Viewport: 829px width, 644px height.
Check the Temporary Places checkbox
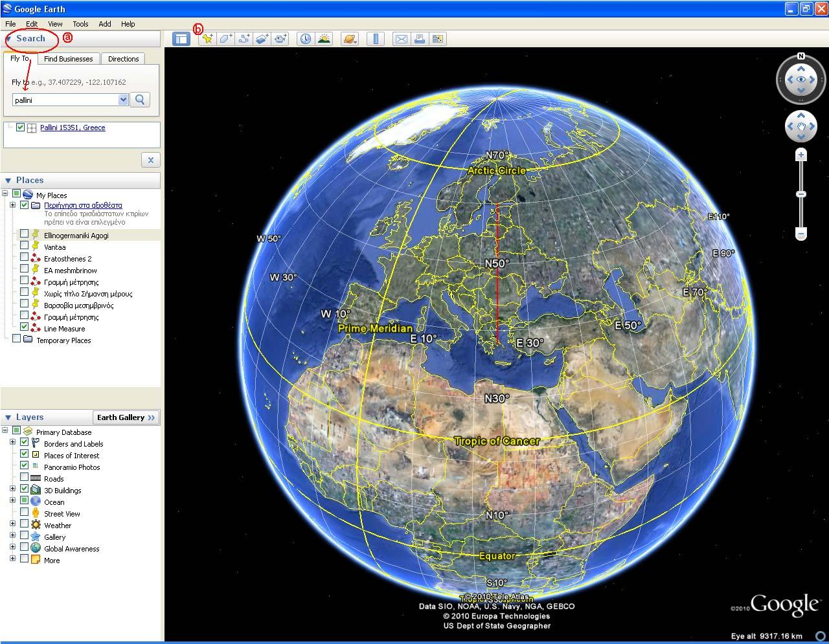(x=16, y=339)
